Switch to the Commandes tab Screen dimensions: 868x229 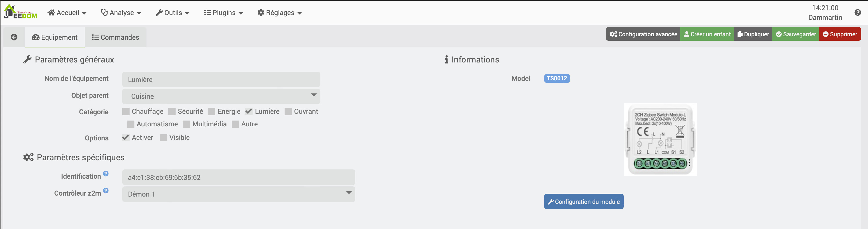[x=116, y=37]
